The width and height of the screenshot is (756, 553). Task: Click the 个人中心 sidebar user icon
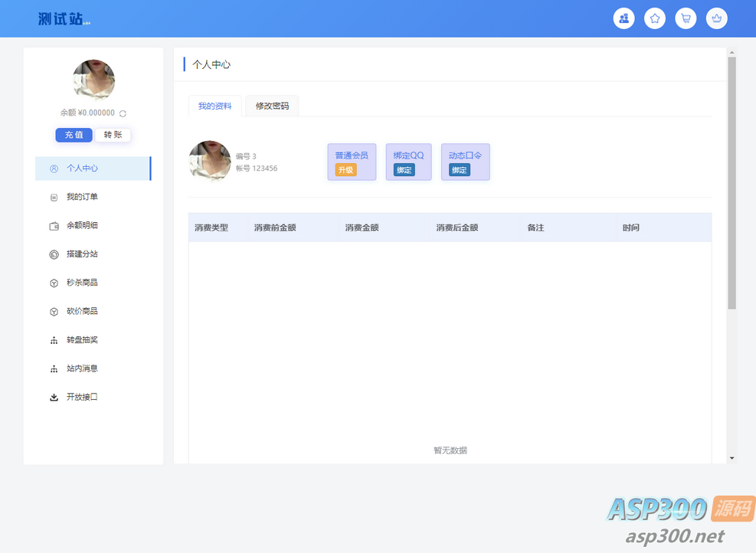coord(54,169)
